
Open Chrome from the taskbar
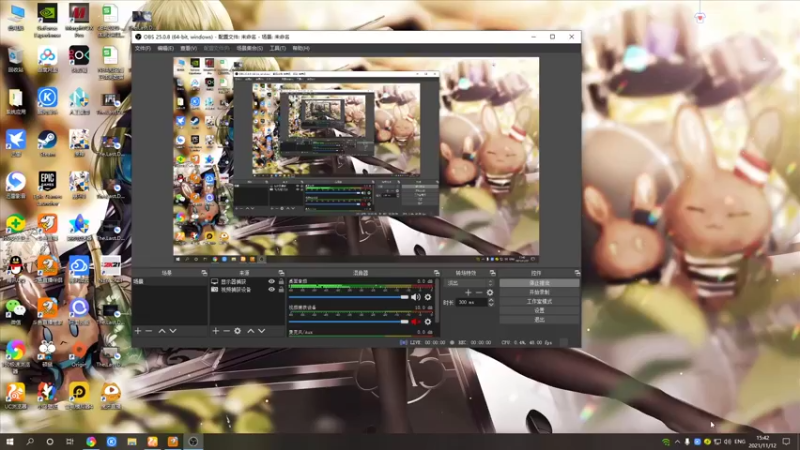click(x=91, y=442)
